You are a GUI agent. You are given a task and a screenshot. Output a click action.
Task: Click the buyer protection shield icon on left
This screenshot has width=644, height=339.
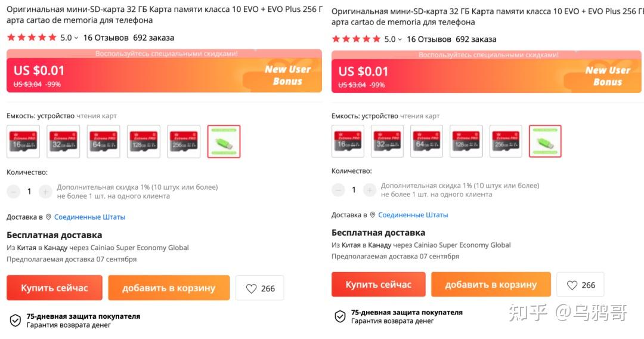pyautogui.click(x=16, y=320)
